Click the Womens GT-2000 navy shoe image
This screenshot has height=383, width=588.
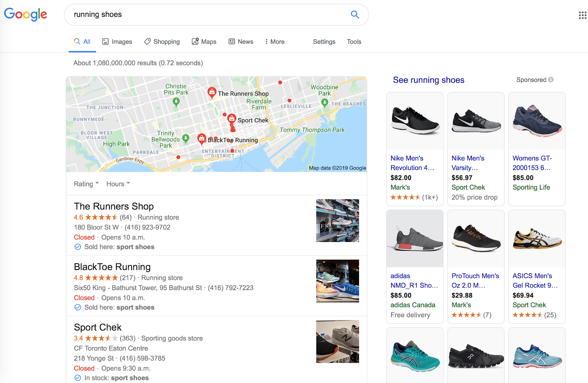pyautogui.click(x=537, y=120)
